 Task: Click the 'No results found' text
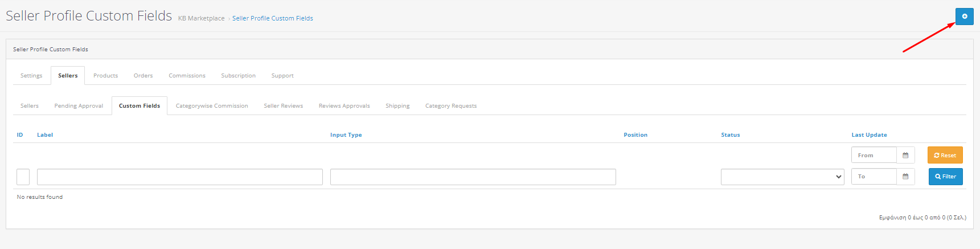[x=40, y=197]
